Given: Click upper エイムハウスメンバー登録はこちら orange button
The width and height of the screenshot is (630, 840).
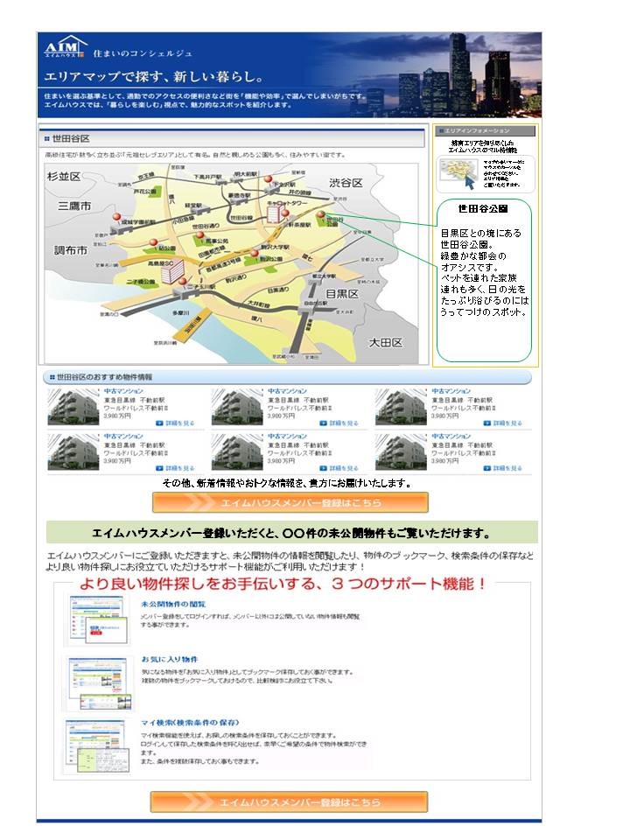Looking at the screenshot, I should (x=290, y=502).
